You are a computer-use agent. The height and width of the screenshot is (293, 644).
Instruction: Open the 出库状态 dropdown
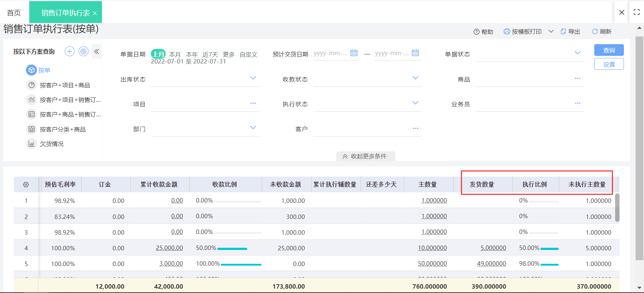click(x=253, y=78)
